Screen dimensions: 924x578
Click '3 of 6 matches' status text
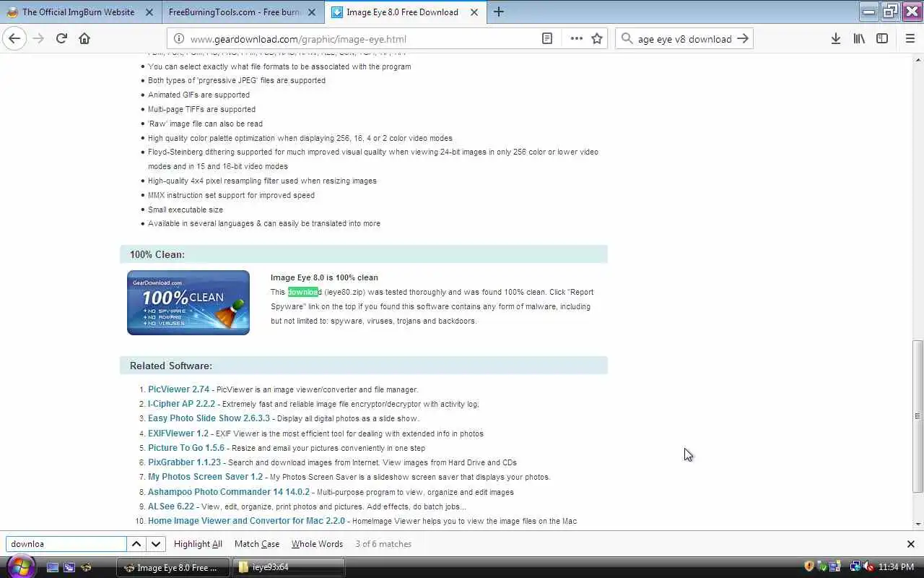[383, 544]
